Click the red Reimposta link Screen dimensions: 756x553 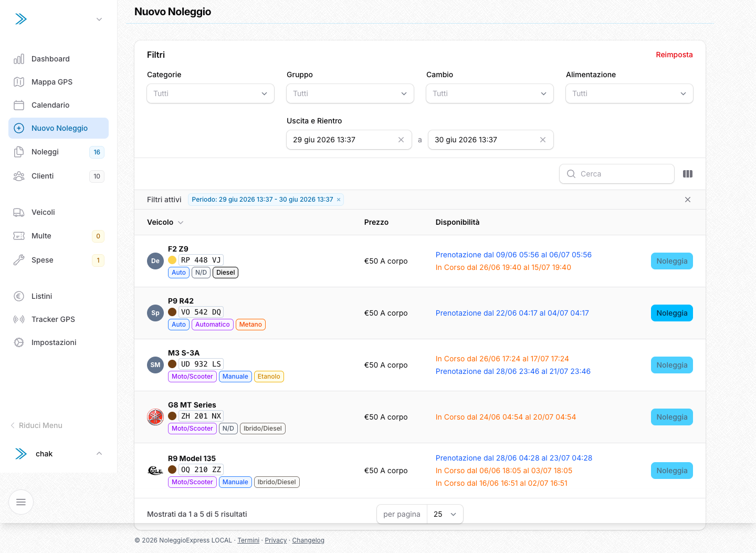[x=674, y=55]
